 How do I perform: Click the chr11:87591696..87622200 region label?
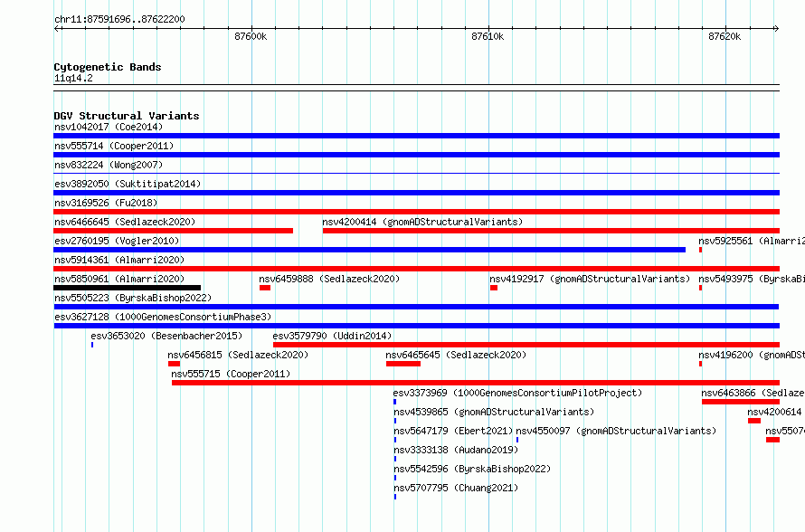119,19
